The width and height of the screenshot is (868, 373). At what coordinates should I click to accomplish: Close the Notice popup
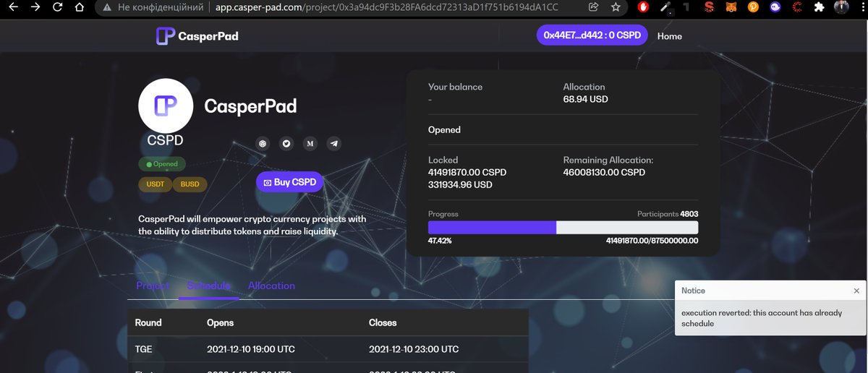[856, 291]
